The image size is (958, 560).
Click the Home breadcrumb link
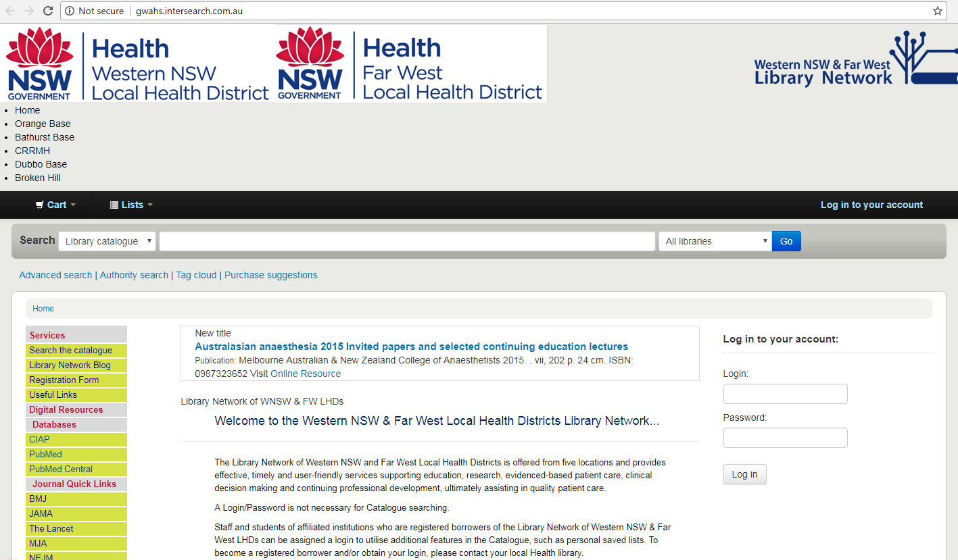click(43, 309)
